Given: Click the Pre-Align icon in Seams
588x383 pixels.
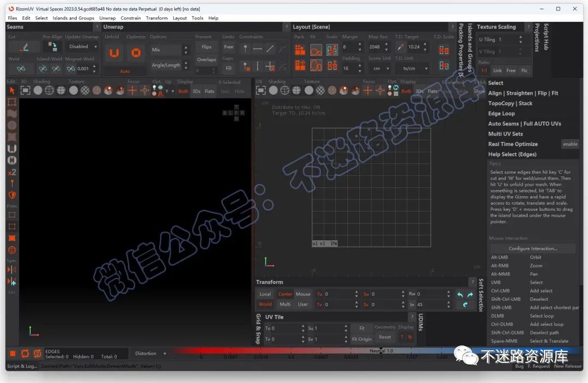Looking at the screenshot, I should click(x=52, y=46).
